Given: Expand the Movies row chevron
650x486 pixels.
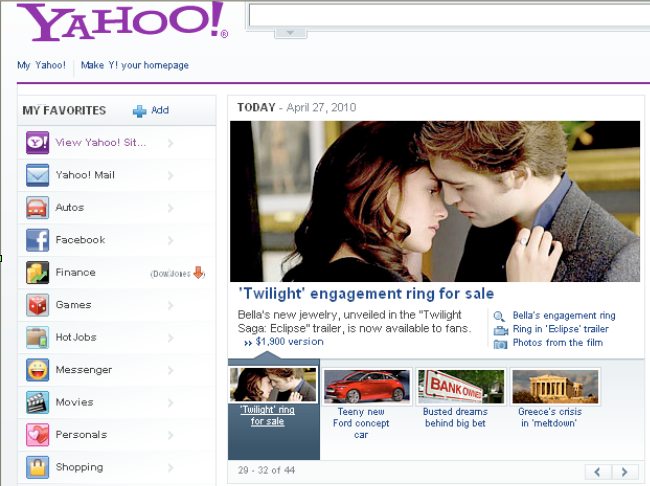Looking at the screenshot, I should [x=171, y=403].
